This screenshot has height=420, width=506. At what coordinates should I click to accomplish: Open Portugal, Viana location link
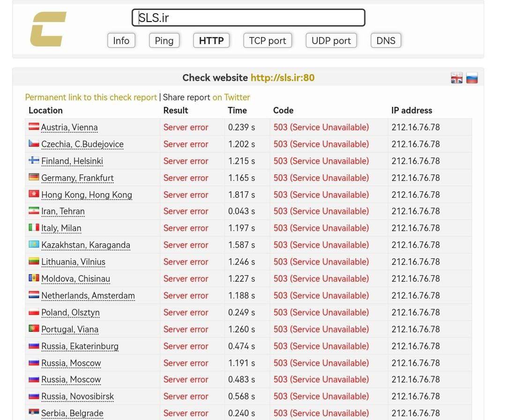tap(70, 329)
